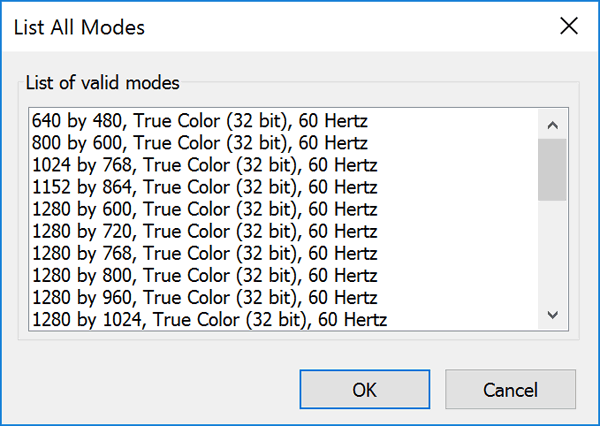Click the scrollbar up arrow

coord(552,125)
